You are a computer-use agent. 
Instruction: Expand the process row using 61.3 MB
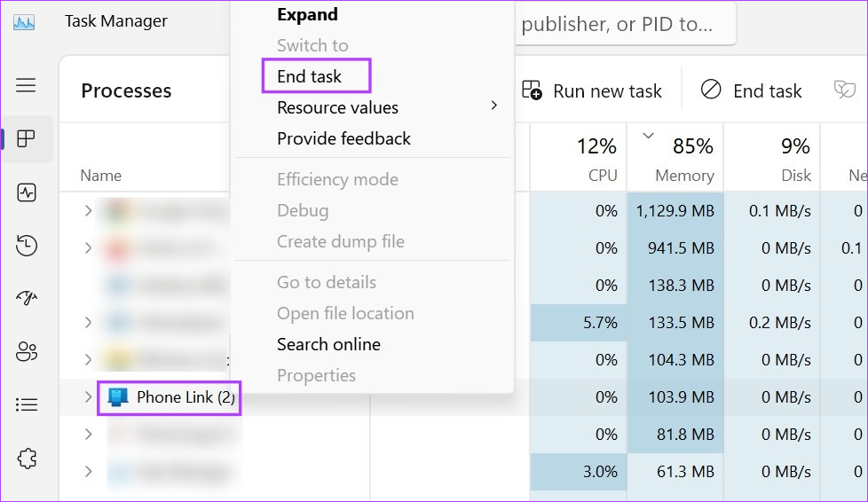[88, 471]
